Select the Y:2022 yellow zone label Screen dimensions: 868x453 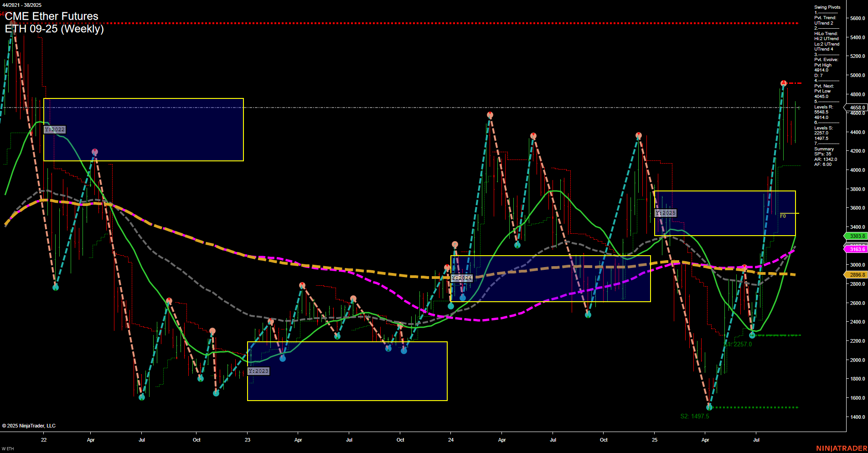click(x=55, y=129)
